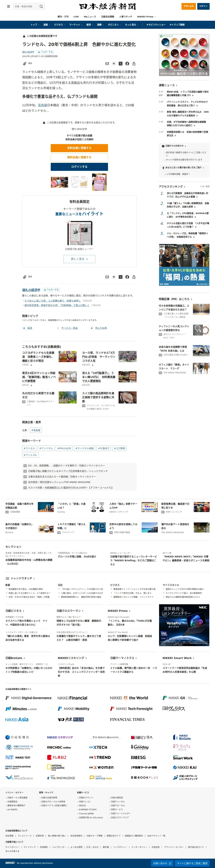
Task: Open 人事ウオッチ in the top menu
Action: pos(126,17)
